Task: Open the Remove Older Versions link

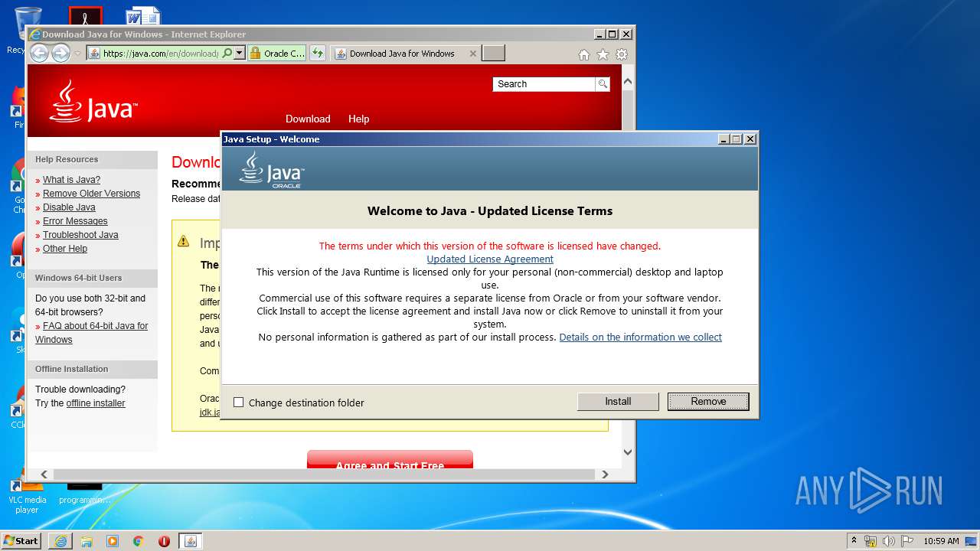Action: click(x=91, y=194)
